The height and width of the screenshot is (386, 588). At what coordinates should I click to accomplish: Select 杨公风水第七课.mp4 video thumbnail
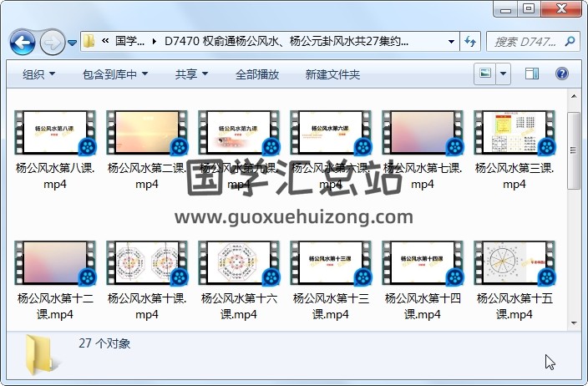coord(423,132)
